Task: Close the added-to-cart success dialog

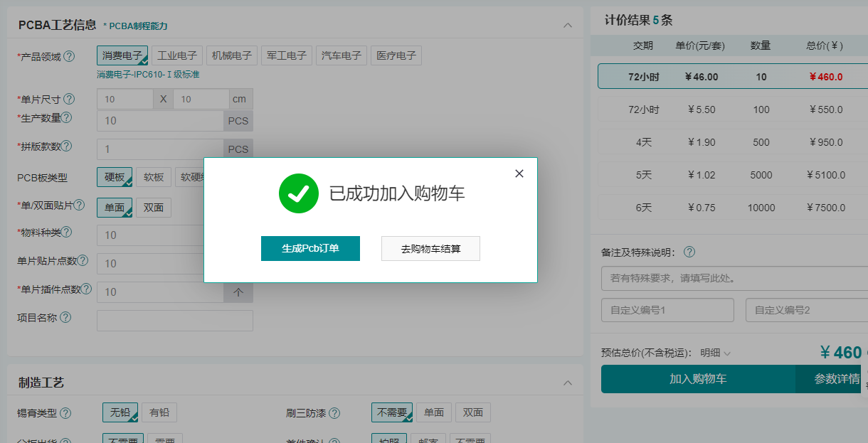Action: [x=519, y=174]
